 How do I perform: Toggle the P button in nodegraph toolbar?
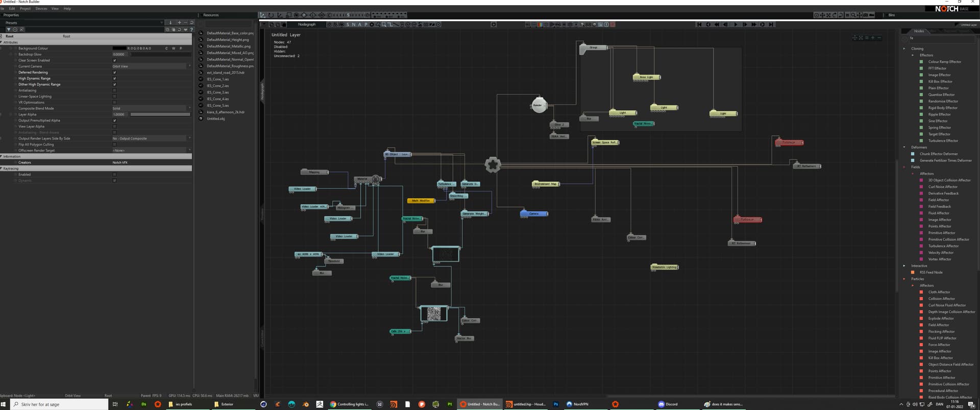tap(365, 25)
